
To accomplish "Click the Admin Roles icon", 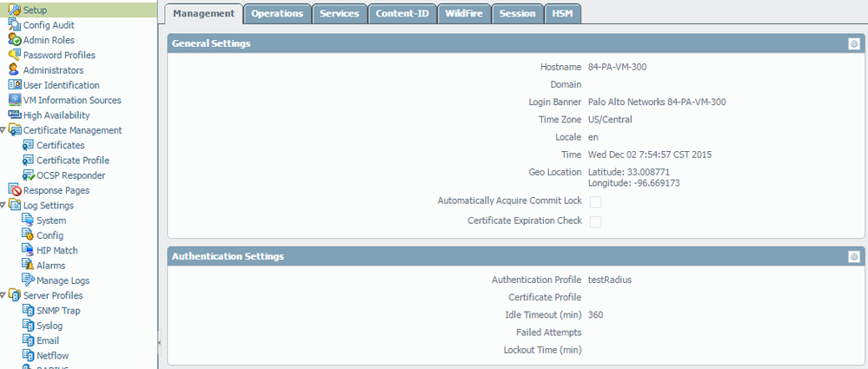I will click(x=15, y=40).
